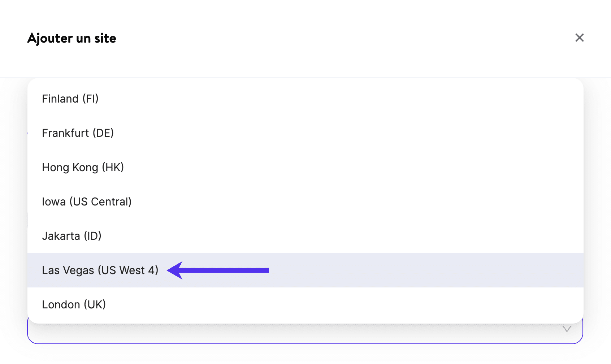This screenshot has width=611, height=364.
Task: Collapse the location dropdown using its chevron
Action: 567,329
